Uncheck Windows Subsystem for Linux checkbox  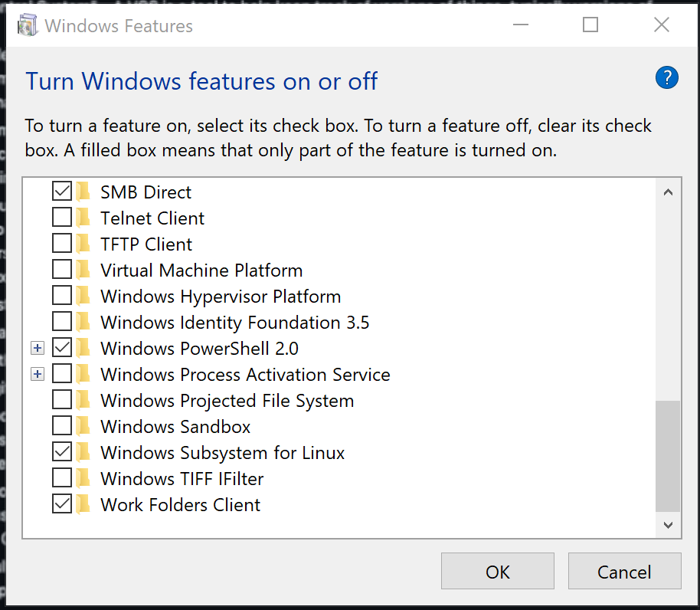pos(61,451)
